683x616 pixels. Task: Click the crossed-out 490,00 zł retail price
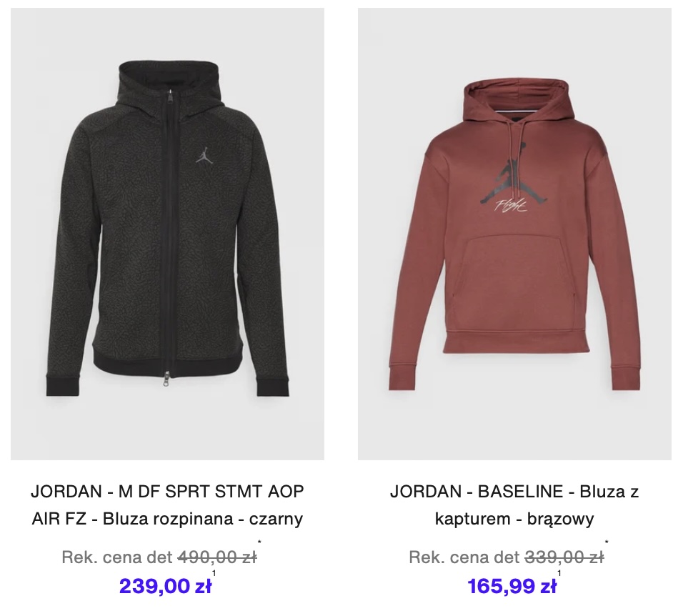[217, 557]
